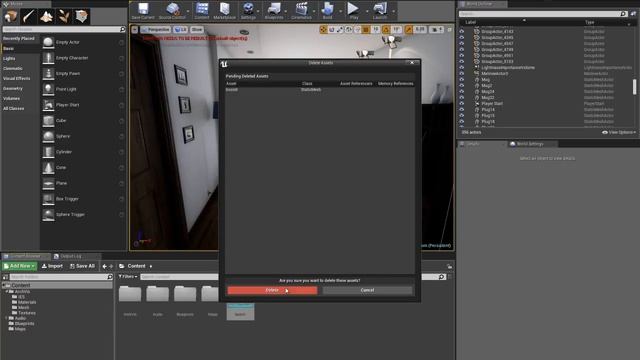Open the Settings toolbar icon
The width and height of the screenshot is (640, 360).
point(248,11)
